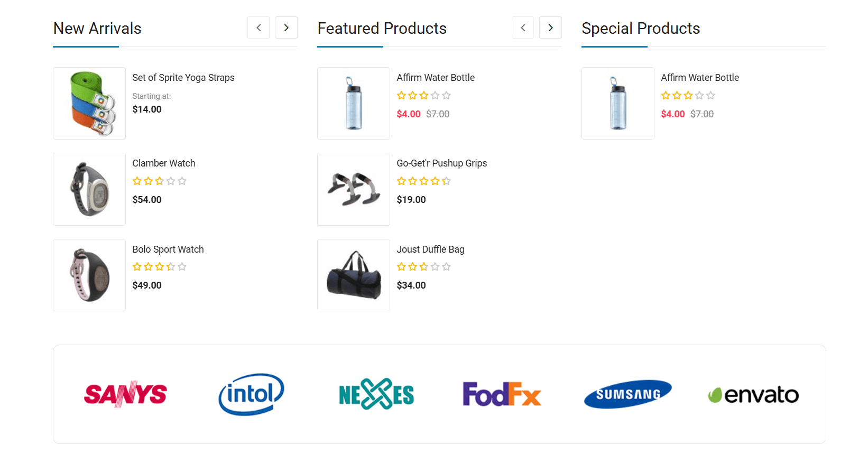Image resolution: width=868 pixels, height=463 pixels.
Task: Open Go-Get'r Pushup Grips product page
Action: 441,163
